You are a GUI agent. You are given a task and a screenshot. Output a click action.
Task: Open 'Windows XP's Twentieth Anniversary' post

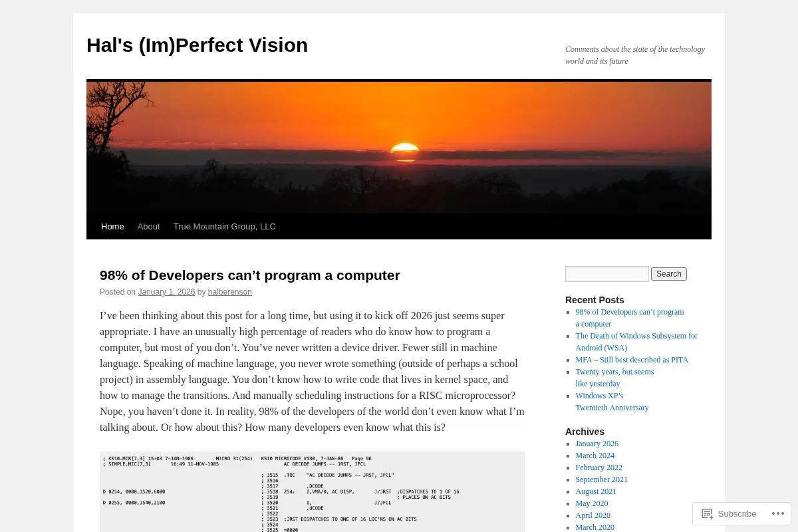pos(612,402)
